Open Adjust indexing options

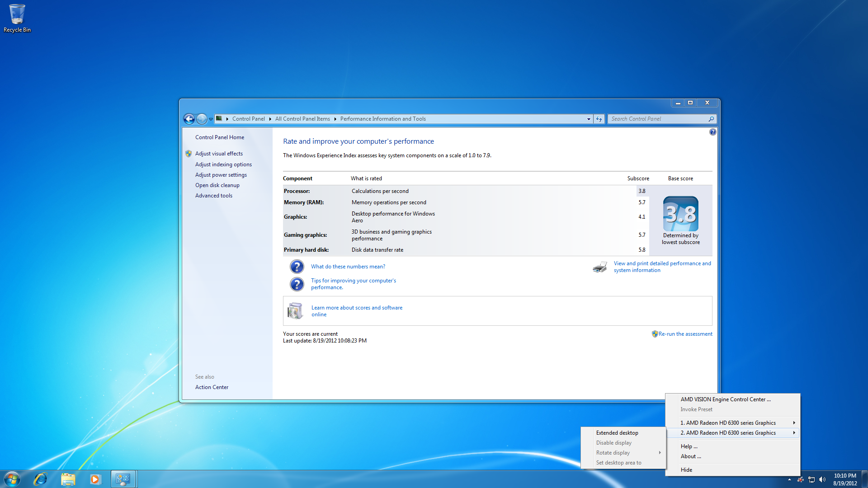223,164
